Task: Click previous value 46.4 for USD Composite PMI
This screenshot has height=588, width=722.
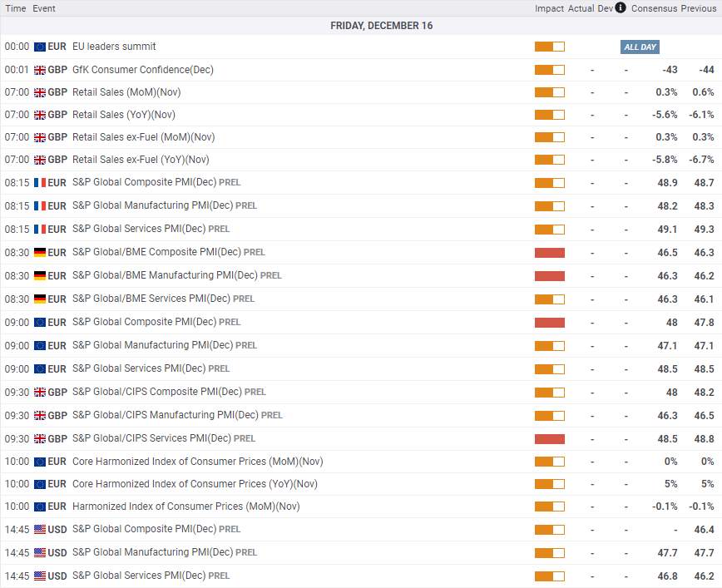Action: point(704,530)
